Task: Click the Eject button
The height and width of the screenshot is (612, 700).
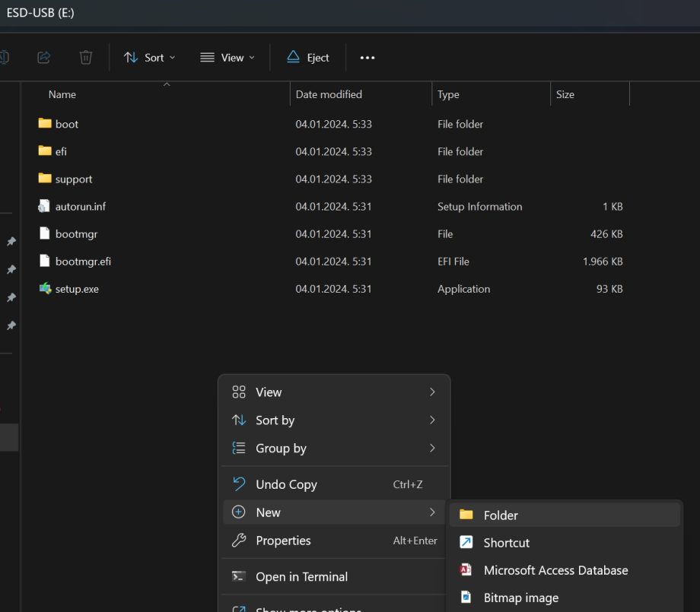Action: pyautogui.click(x=308, y=57)
